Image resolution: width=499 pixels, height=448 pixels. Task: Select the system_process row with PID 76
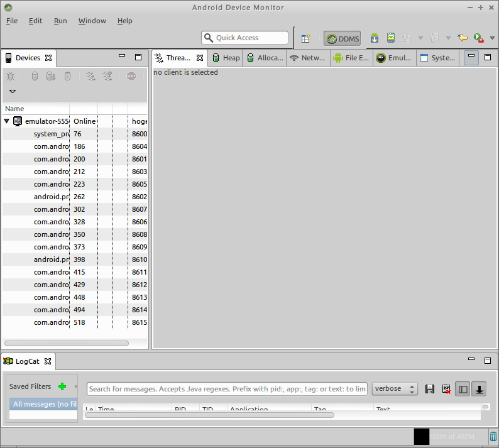pyautogui.click(x=52, y=134)
